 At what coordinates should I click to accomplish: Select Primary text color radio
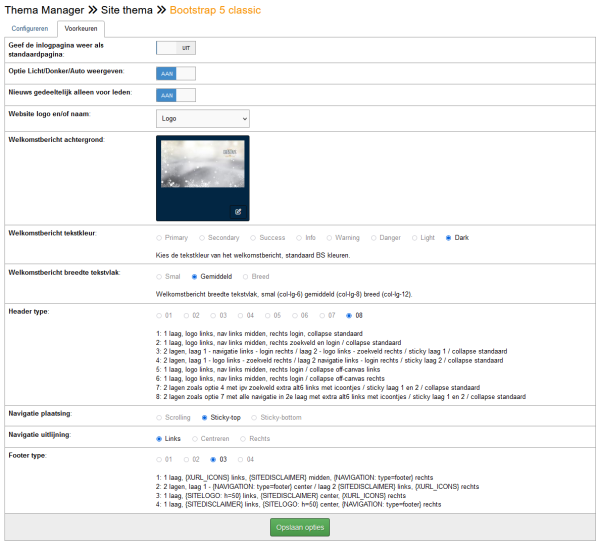point(160,238)
